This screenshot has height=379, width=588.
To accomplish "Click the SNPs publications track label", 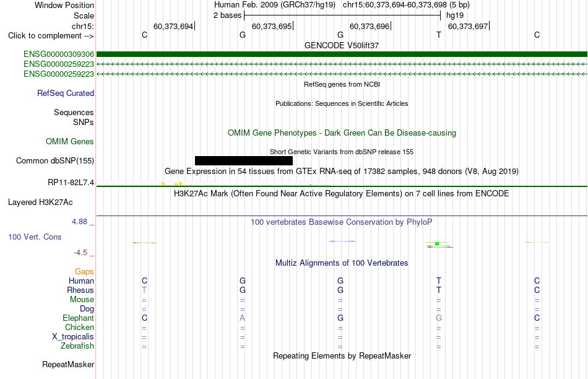I will [x=84, y=123].
